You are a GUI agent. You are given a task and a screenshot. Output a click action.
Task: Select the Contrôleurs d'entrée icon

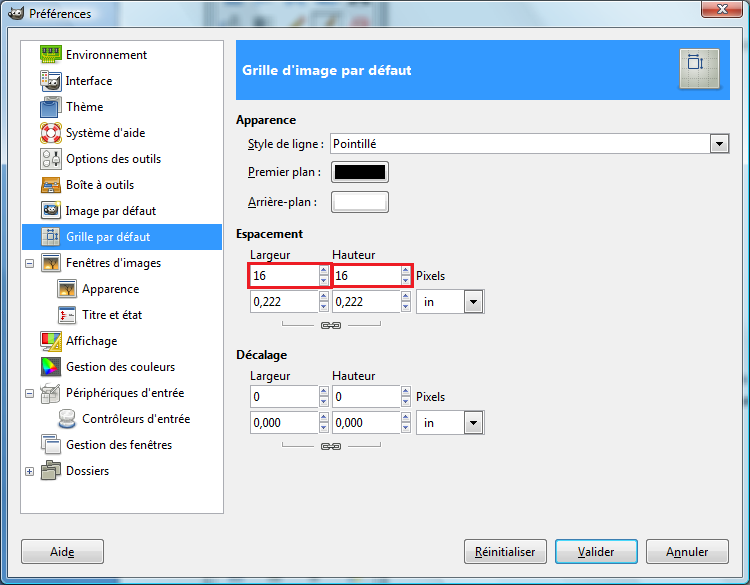tap(67, 419)
